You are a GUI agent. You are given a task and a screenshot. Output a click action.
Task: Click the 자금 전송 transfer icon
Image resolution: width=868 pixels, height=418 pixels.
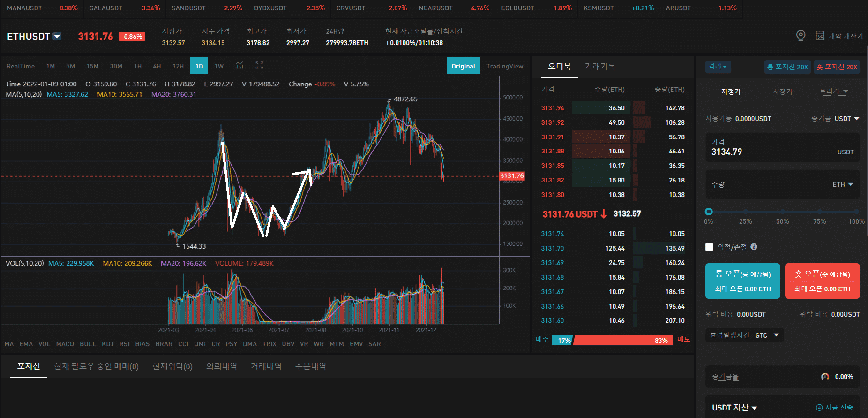[819, 408]
